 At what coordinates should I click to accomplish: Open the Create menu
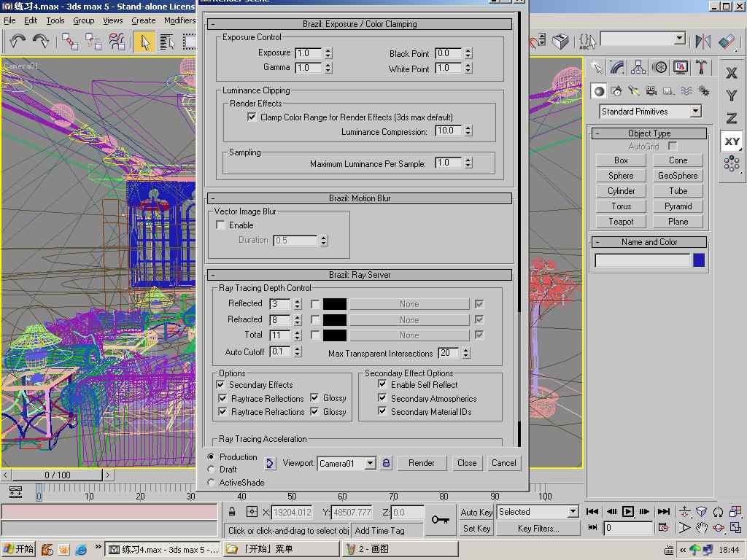click(144, 20)
